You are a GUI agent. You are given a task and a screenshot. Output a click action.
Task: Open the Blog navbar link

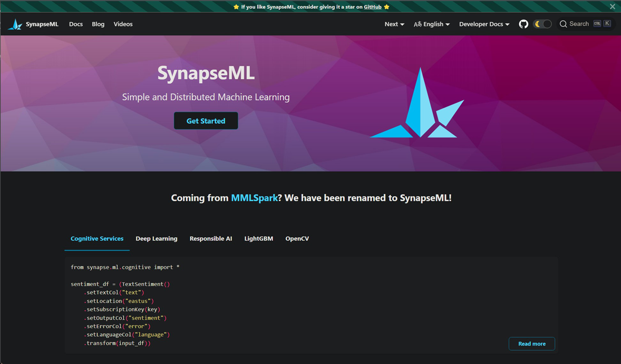[x=98, y=24]
